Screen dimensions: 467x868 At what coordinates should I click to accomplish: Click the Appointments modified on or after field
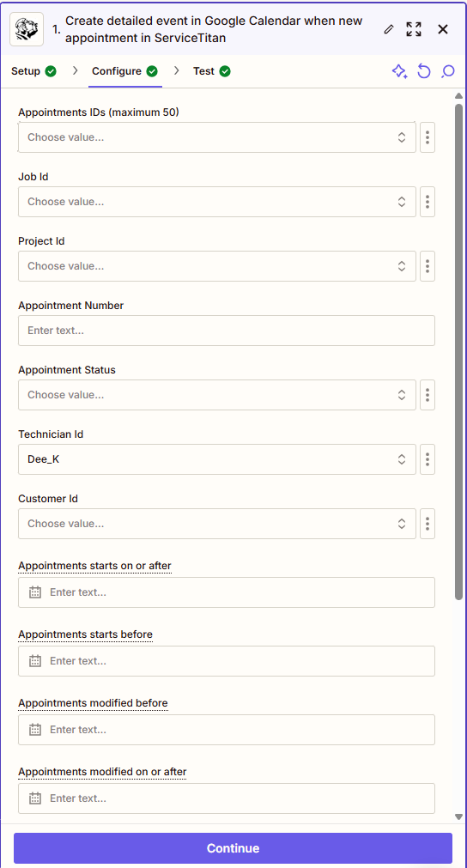[227, 798]
